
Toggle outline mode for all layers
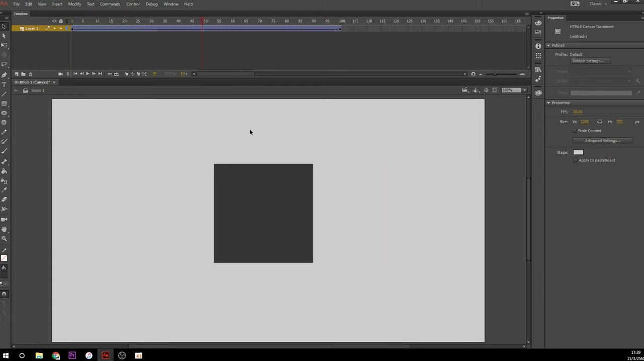click(67, 21)
